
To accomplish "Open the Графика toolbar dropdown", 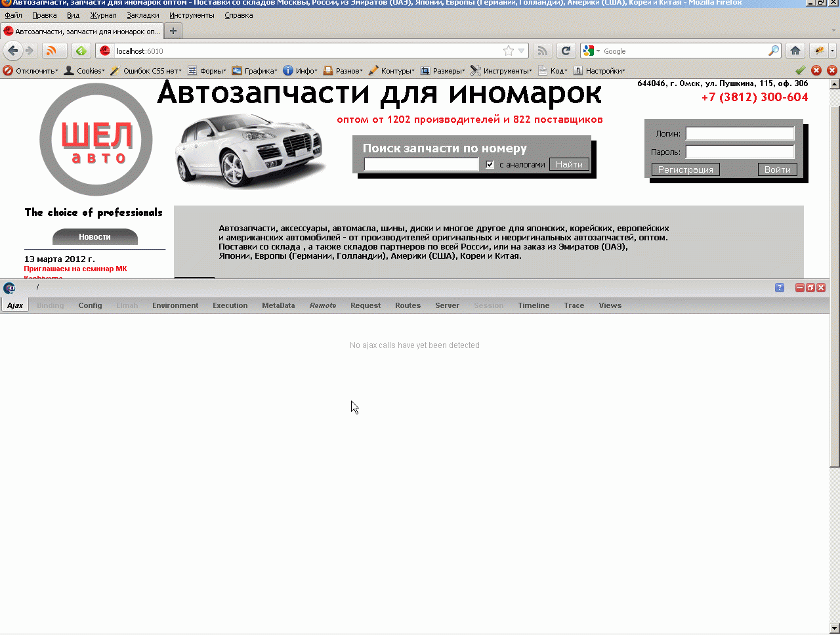I will [x=255, y=70].
